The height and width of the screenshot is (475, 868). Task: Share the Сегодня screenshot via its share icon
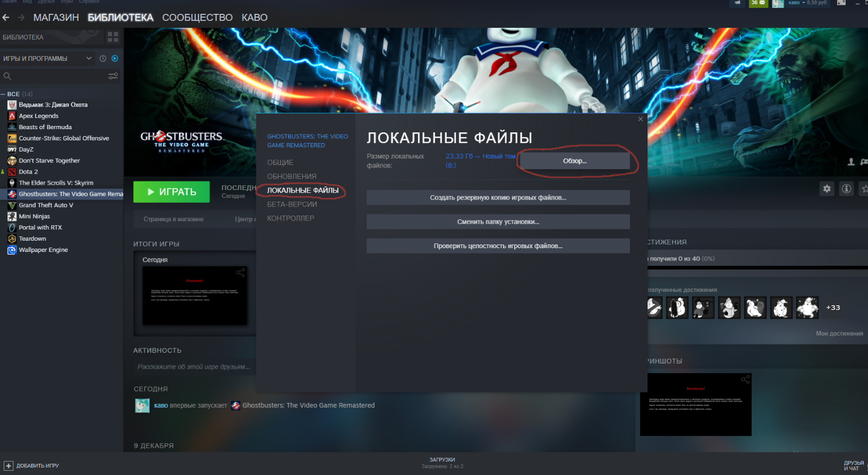click(x=241, y=273)
